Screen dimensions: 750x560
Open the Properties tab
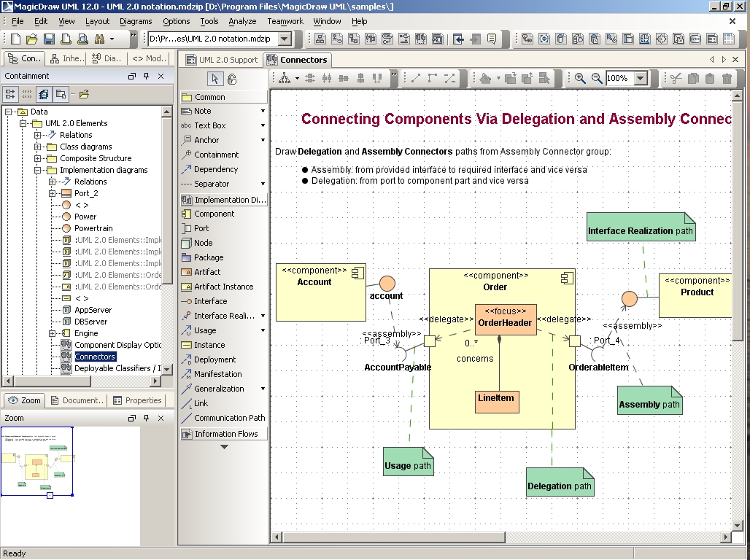tap(137, 400)
